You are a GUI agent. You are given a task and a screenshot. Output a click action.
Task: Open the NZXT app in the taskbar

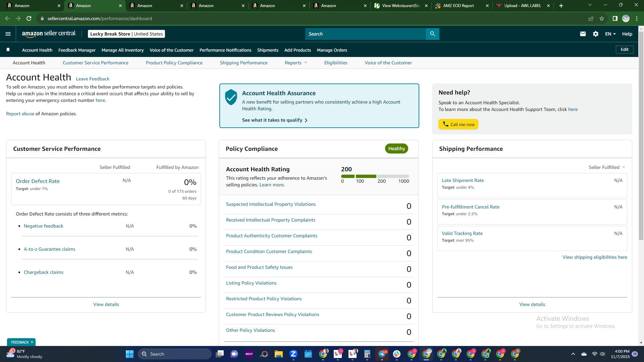pyautogui.click(x=249, y=354)
